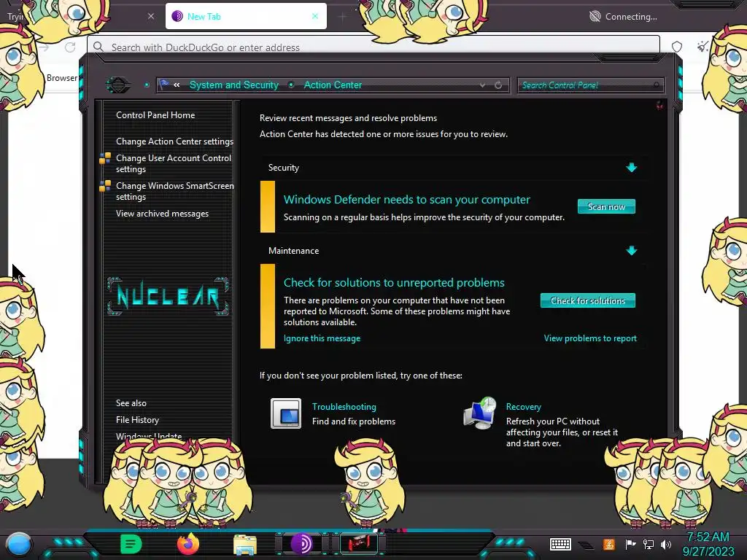
Task: Open View archived messages
Action: pos(162,214)
